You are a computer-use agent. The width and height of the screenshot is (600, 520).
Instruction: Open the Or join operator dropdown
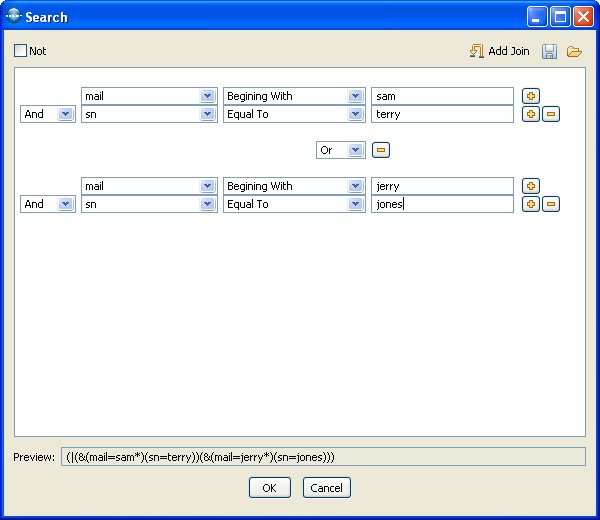click(355, 150)
